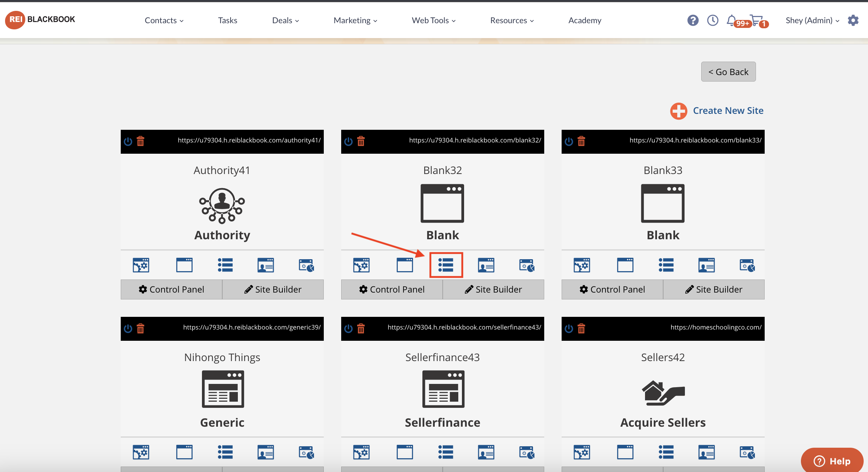The width and height of the screenshot is (868, 472).
Task: Click the Create New Site link
Action: [x=728, y=111]
